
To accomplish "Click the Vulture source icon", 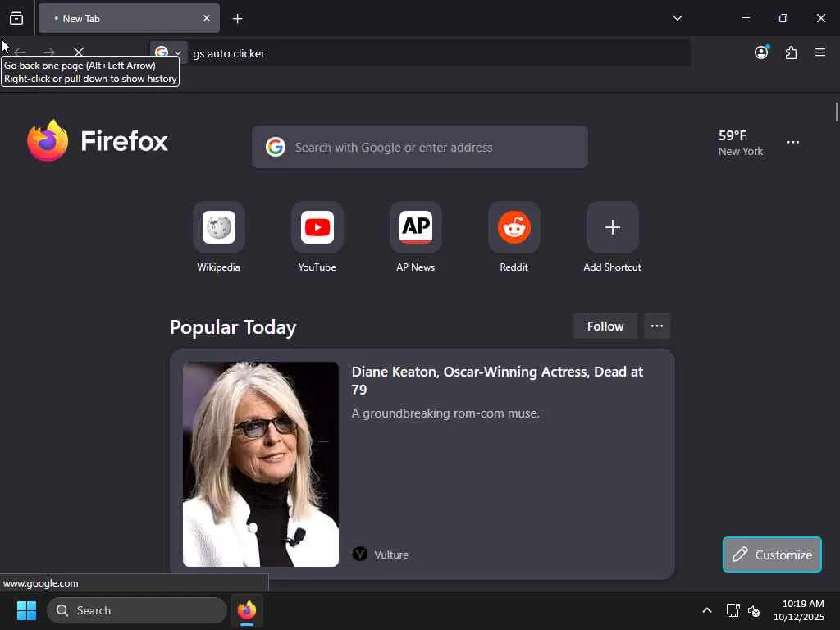I will (360, 554).
